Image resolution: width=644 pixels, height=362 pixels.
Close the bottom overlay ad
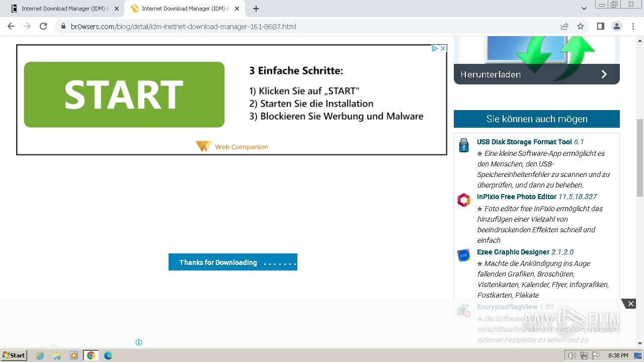pyautogui.click(x=630, y=304)
